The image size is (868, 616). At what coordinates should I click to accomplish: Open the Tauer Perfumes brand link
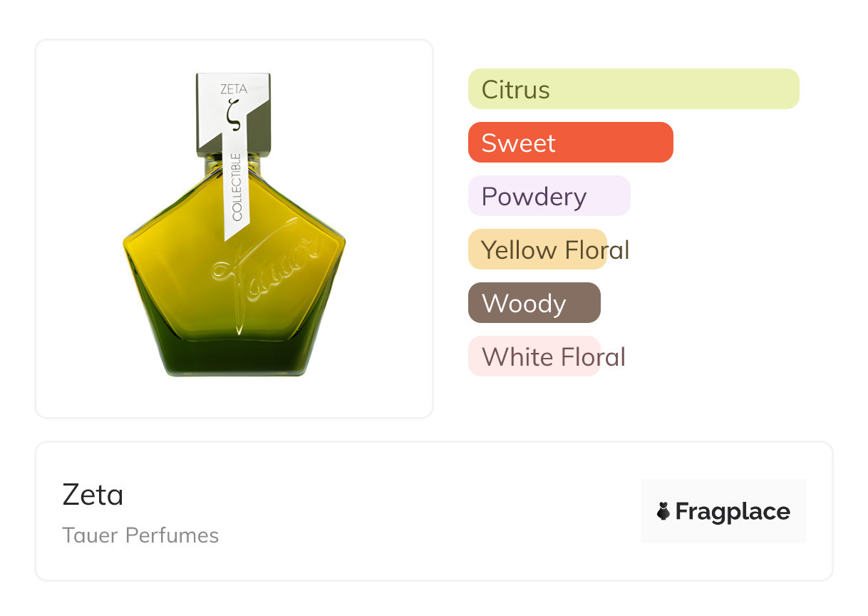pyautogui.click(x=140, y=535)
